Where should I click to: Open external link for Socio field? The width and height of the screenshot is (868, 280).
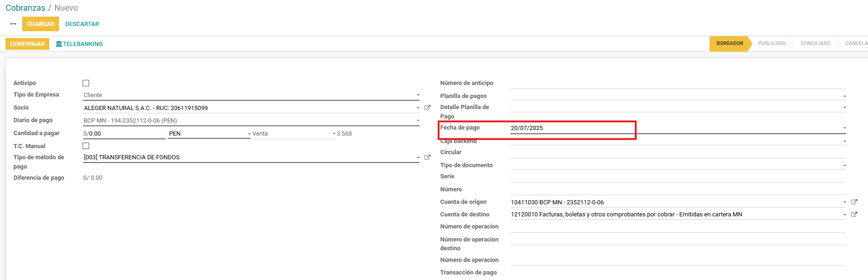click(428, 108)
